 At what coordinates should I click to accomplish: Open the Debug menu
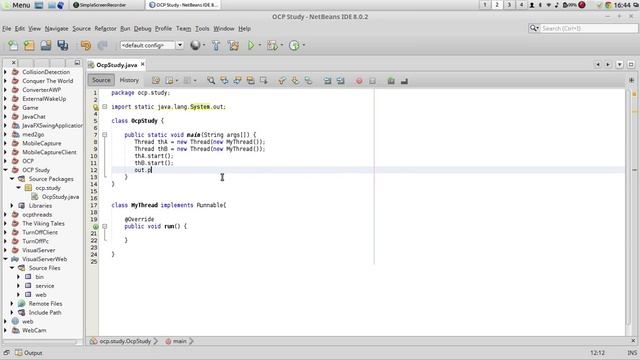point(142,29)
